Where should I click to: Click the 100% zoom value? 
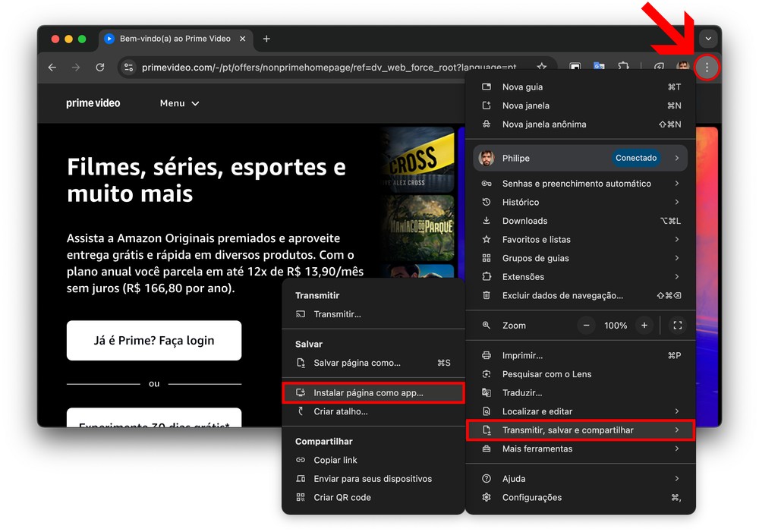pos(616,326)
